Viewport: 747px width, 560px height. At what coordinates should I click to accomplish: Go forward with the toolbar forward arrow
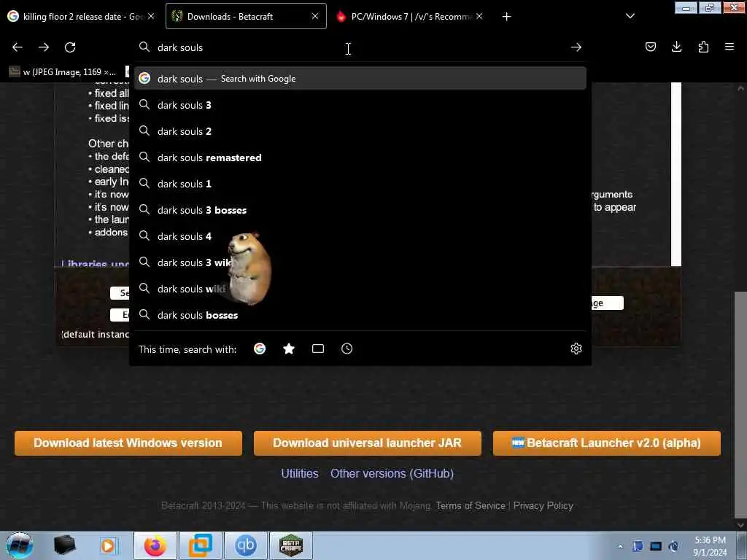coord(44,47)
